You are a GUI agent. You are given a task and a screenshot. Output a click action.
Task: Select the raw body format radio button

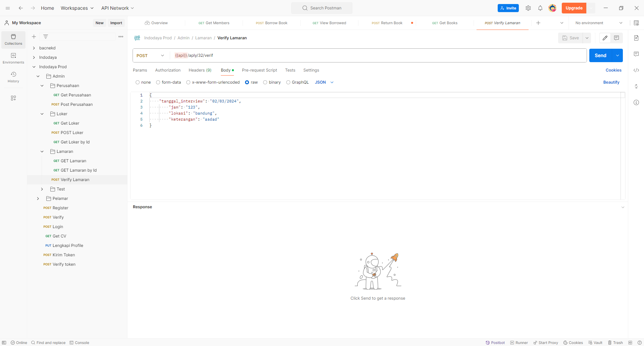click(x=247, y=82)
